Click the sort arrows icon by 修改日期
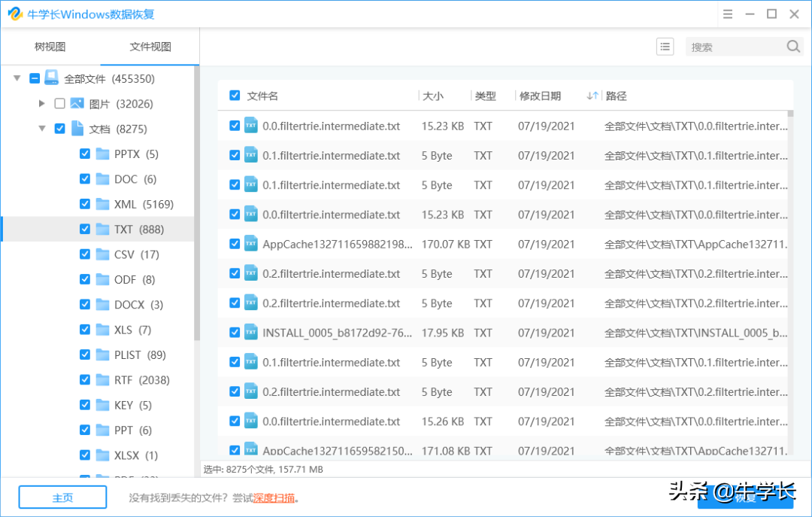Screen dimensions: 812x517 [592, 96]
